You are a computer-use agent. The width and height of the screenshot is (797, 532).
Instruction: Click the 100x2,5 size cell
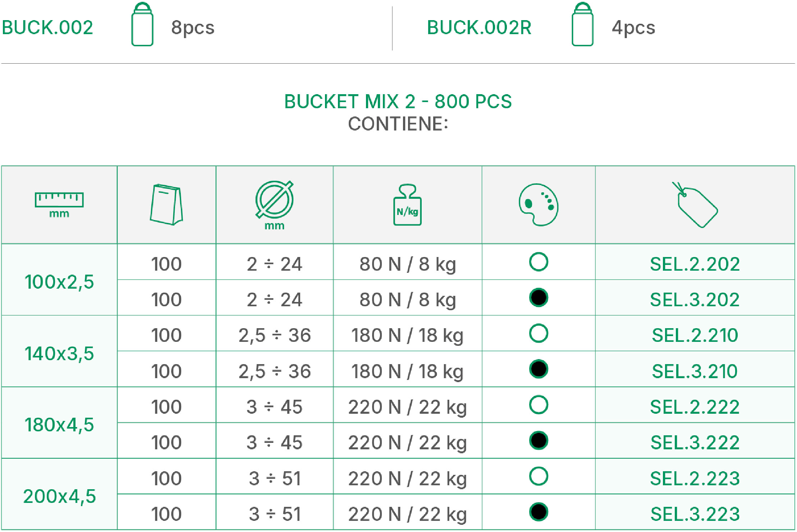point(59,281)
